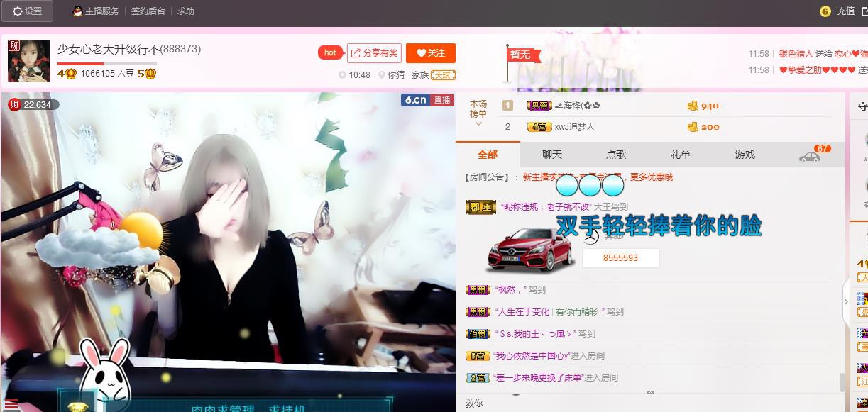
Task: Click the rank 1 badge in 本场榜单
Action: pyautogui.click(x=507, y=106)
